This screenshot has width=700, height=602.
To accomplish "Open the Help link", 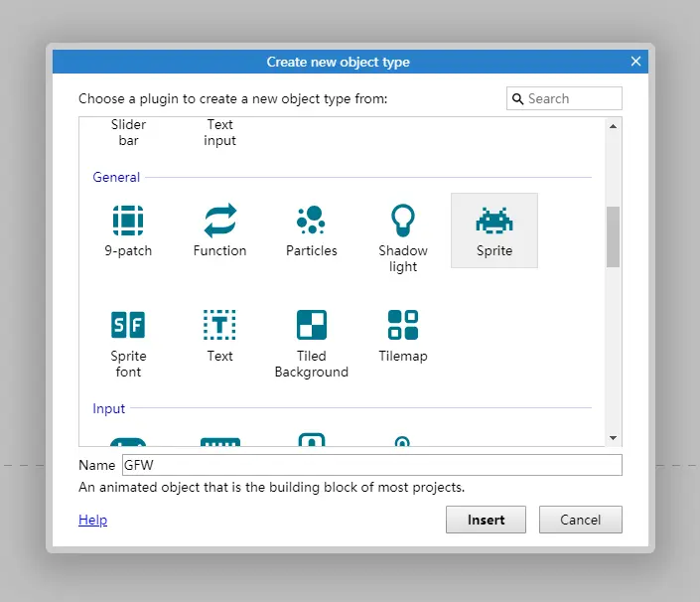I will pyautogui.click(x=93, y=520).
